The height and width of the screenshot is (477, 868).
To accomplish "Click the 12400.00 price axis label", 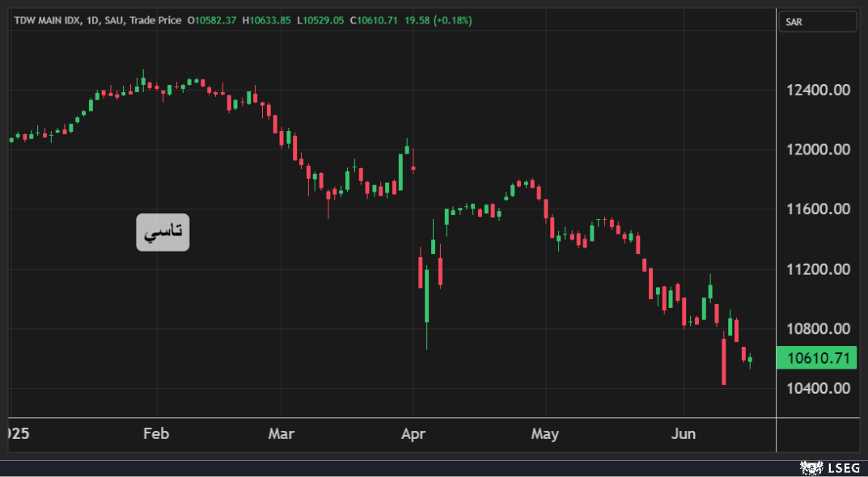I will point(818,90).
